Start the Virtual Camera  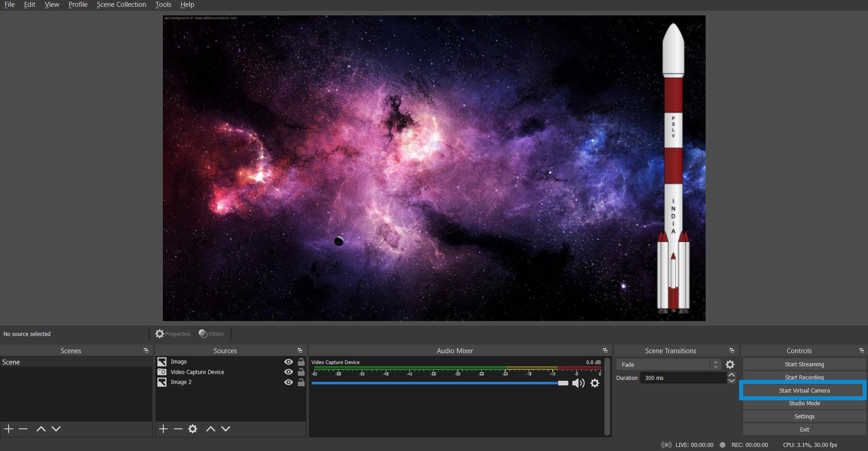click(x=804, y=390)
